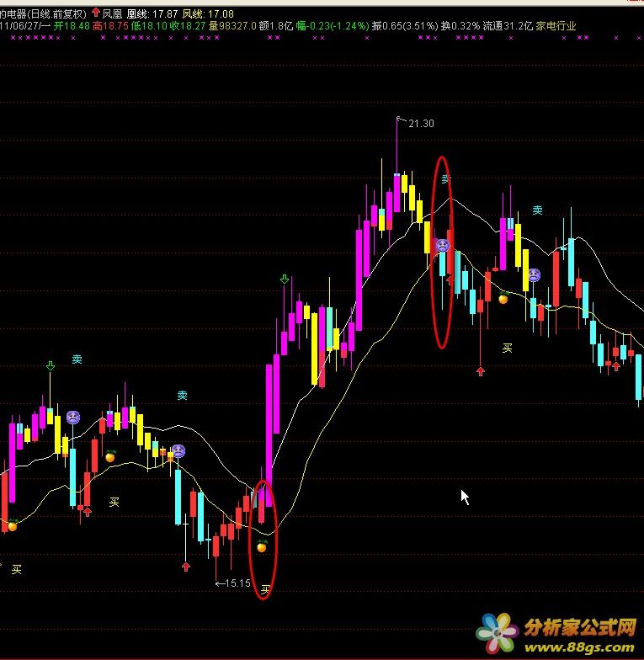
Task: Click the red up arrow beside the rightmost 买 label
Action: [481, 370]
